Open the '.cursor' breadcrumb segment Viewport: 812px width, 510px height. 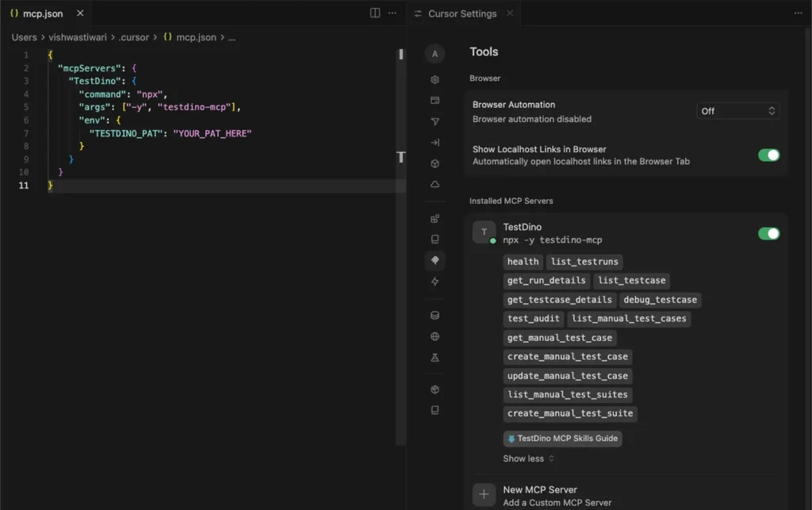133,37
